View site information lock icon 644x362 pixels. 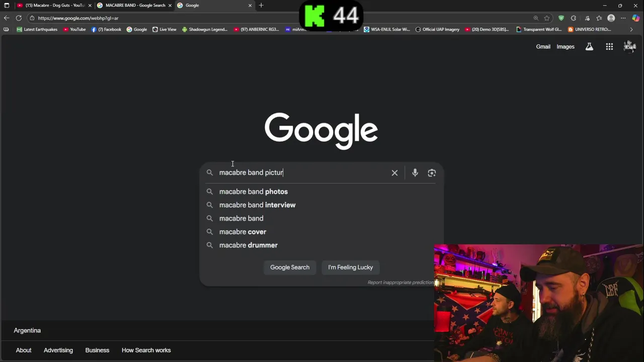(x=32, y=18)
